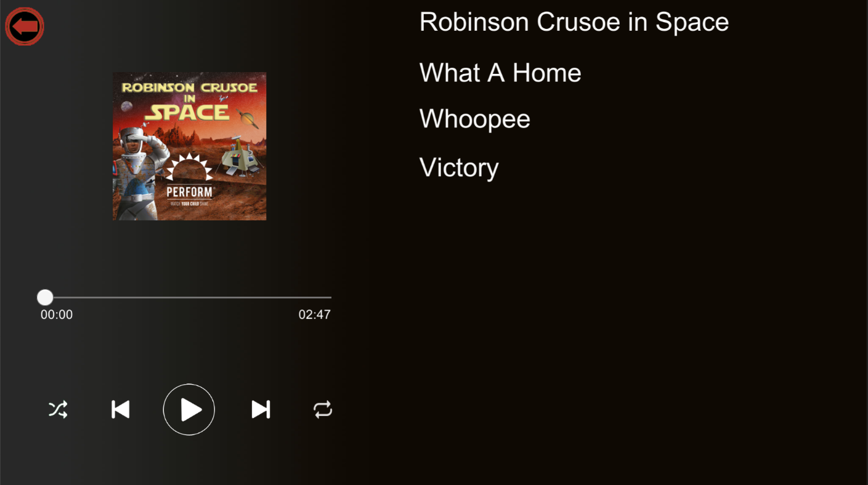Open the Robinson Crusoe album cover art
This screenshot has width=868, height=485.
coord(190,146)
